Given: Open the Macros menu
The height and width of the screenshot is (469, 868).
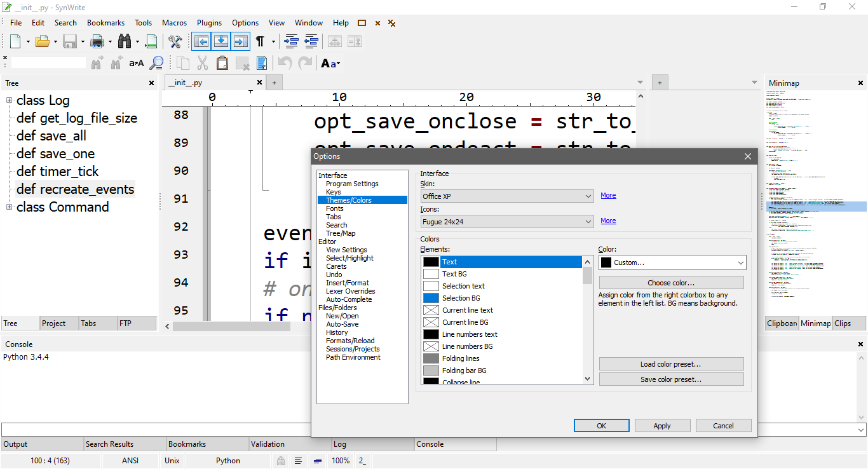Looking at the screenshot, I should 174,22.
